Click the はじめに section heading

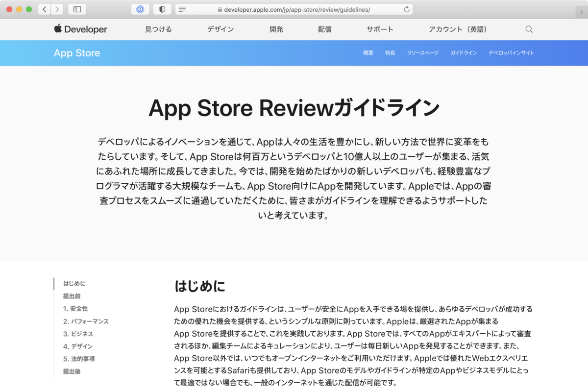[200, 286]
